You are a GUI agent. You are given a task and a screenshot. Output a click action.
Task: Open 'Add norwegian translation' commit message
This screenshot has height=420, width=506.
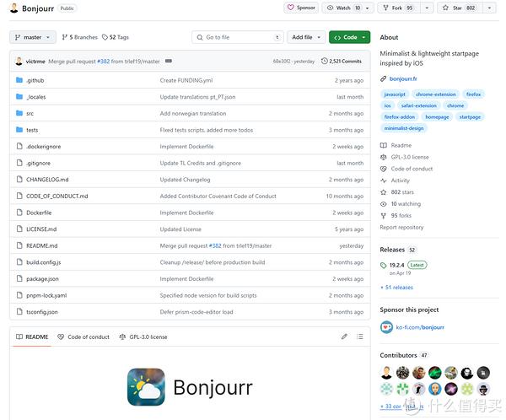click(192, 113)
